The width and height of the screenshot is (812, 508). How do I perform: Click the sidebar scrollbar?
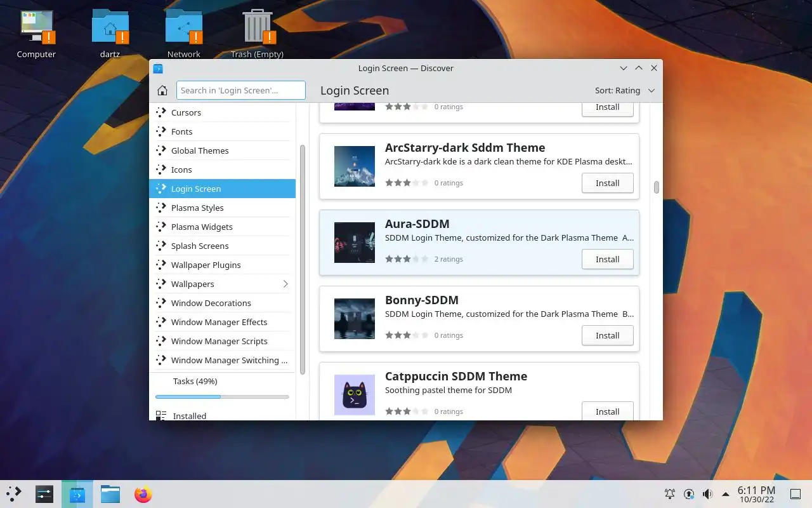(x=303, y=259)
